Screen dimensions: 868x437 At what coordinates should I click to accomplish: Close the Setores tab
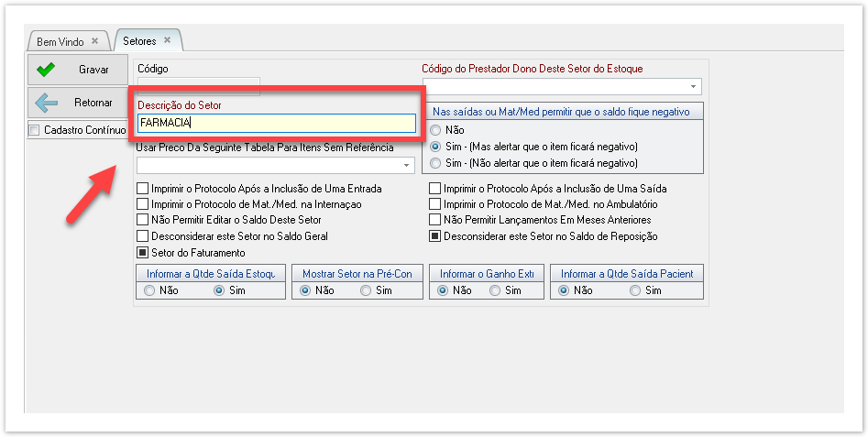[167, 40]
